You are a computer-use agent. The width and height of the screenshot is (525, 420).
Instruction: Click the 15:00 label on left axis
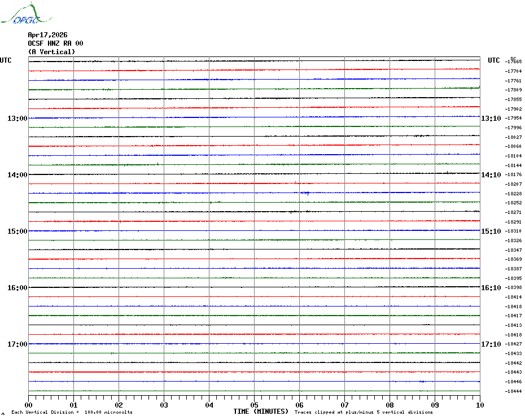[17, 231]
